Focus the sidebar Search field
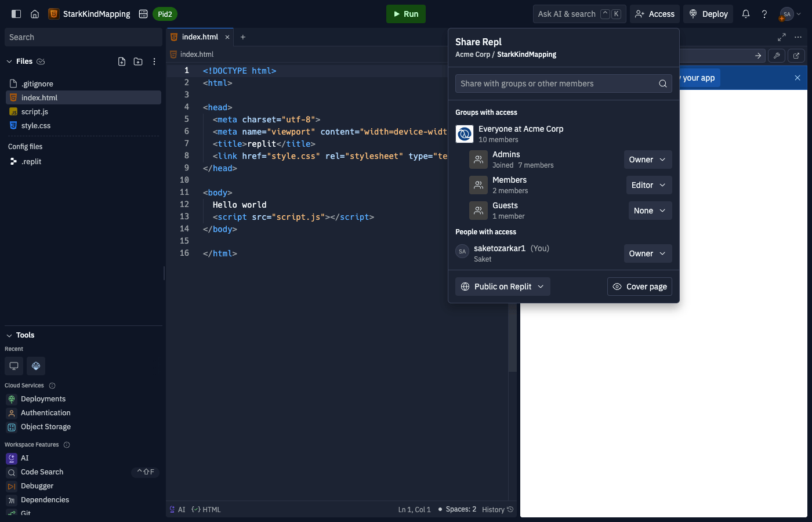 (84, 37)
